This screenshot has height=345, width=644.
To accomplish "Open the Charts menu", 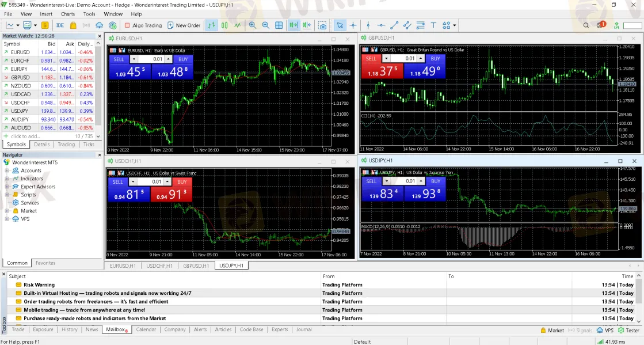I will coord(67,14).
